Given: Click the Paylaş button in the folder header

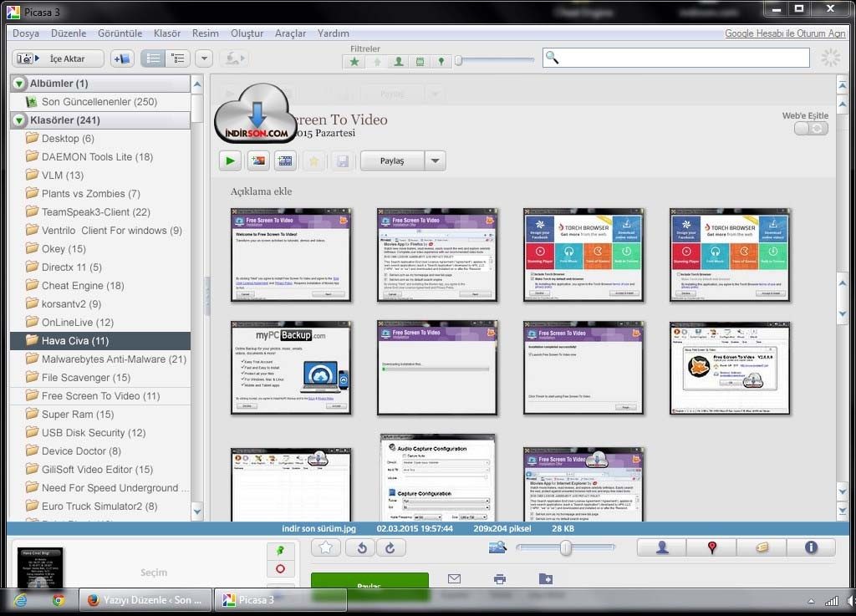Looking at the screenshot, I should 392,161.
